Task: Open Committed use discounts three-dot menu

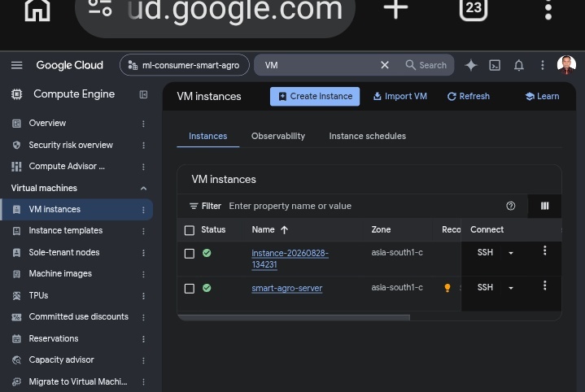Action: click(143, 317)
